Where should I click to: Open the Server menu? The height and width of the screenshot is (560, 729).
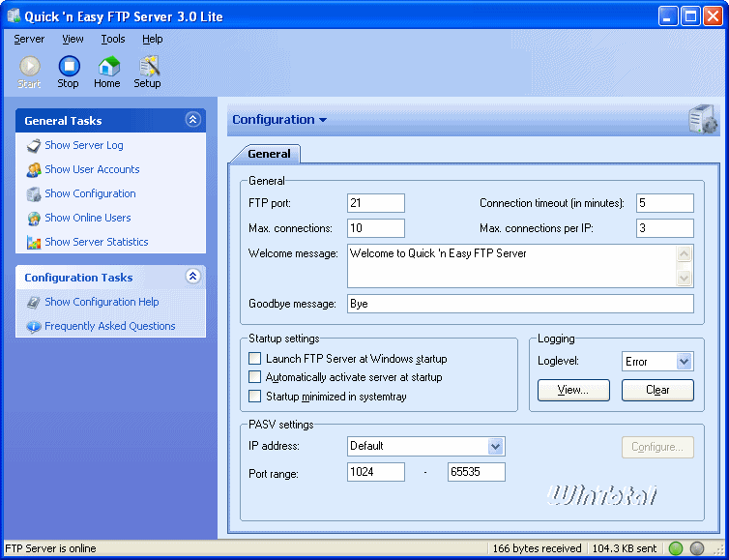pos(29,39)
